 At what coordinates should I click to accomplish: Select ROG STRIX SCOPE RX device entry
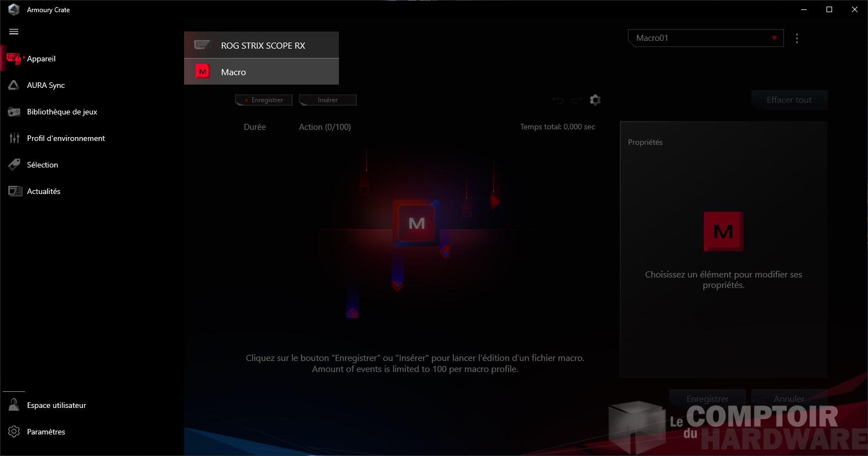click(262, 45)
